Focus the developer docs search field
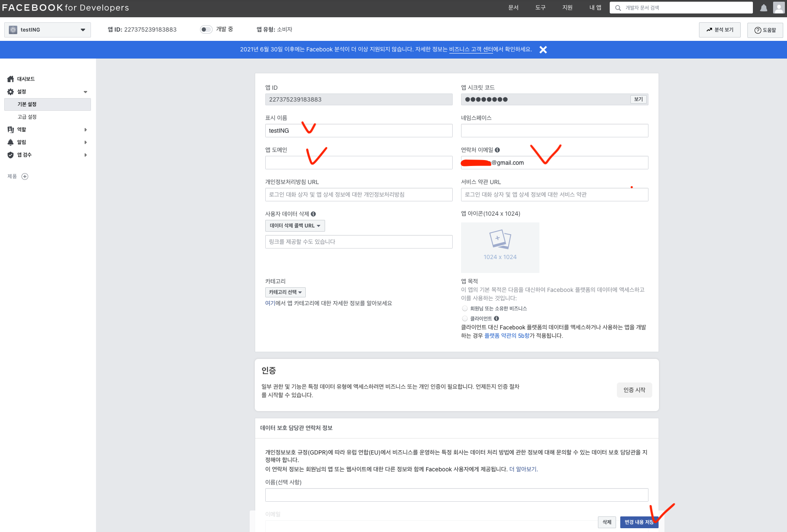Viewport: 787px width, 532px height. 681,8
